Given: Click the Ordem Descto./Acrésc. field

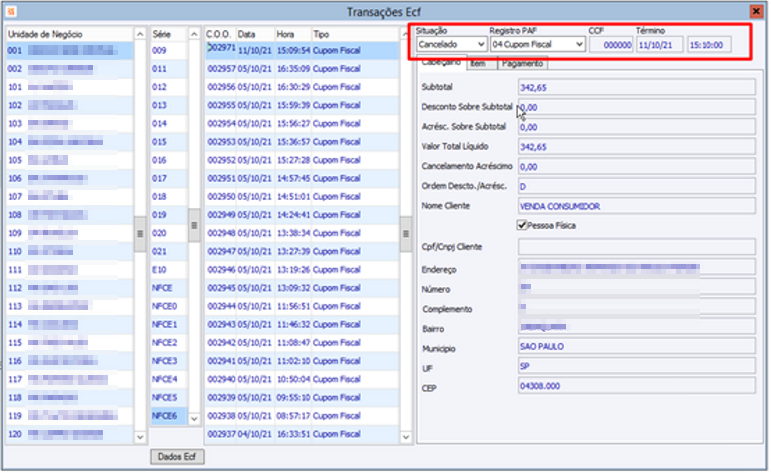Looking at the screenshot, I should coord(636,186).
